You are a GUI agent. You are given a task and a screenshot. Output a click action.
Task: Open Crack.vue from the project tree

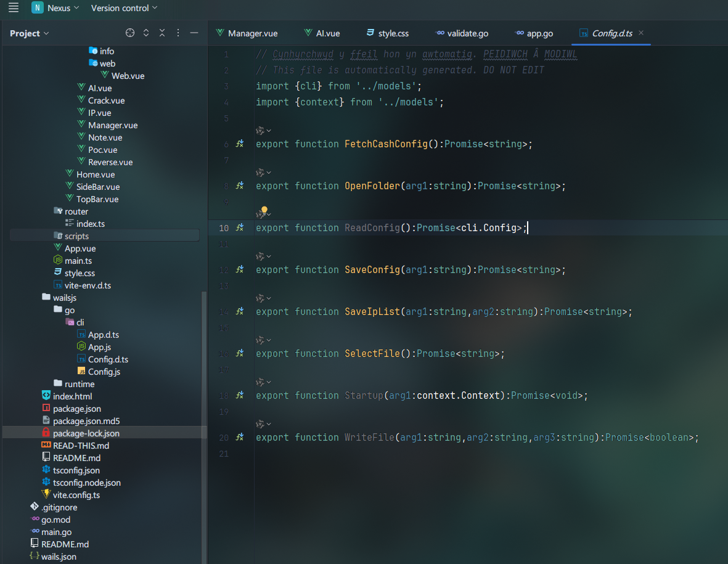click(x=100, y=100)
